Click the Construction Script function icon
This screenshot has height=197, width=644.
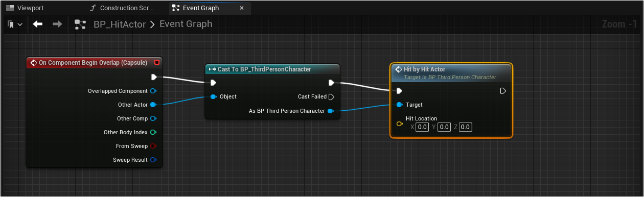93,8
